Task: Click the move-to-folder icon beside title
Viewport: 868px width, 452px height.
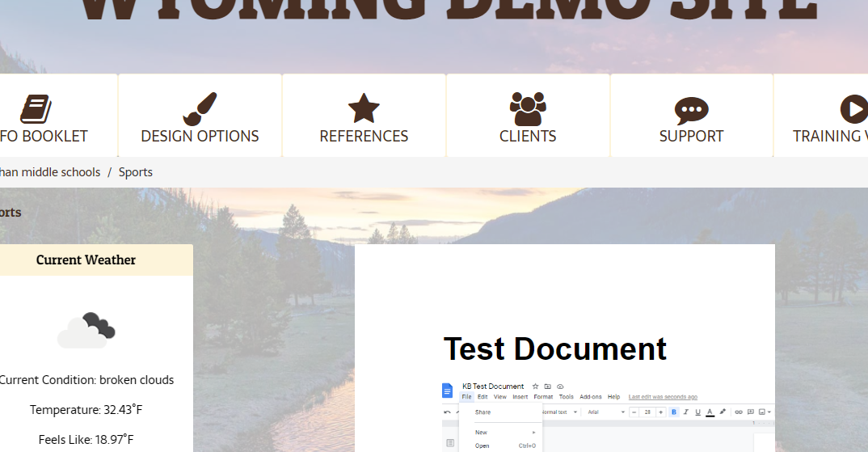Action: [x=547, y=386]
